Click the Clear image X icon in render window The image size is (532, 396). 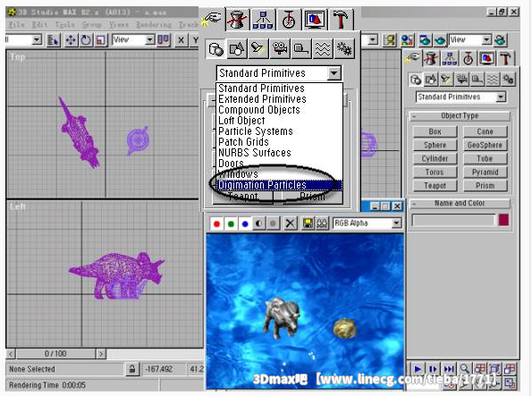pos(290,223)
